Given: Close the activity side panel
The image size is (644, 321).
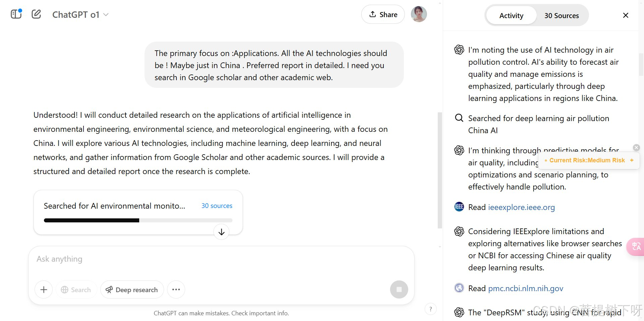Looking at the screenshot, I should 625,15.
